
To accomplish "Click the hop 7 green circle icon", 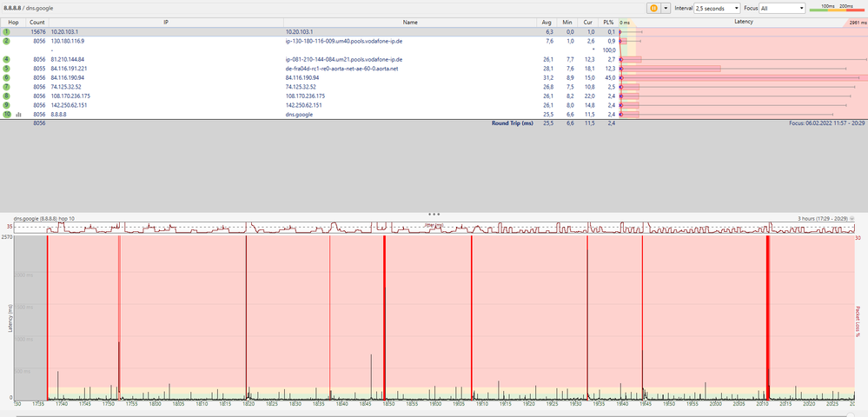I will coord(7,87).
